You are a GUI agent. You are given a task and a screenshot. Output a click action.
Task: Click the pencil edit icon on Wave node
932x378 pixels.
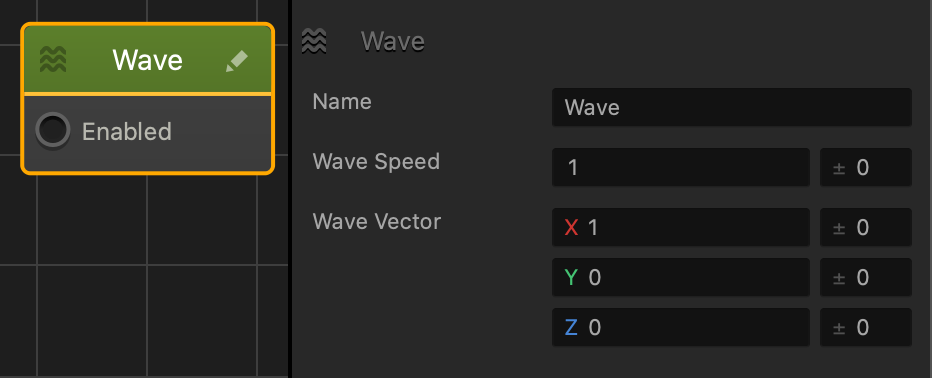[x=237, y=61]
